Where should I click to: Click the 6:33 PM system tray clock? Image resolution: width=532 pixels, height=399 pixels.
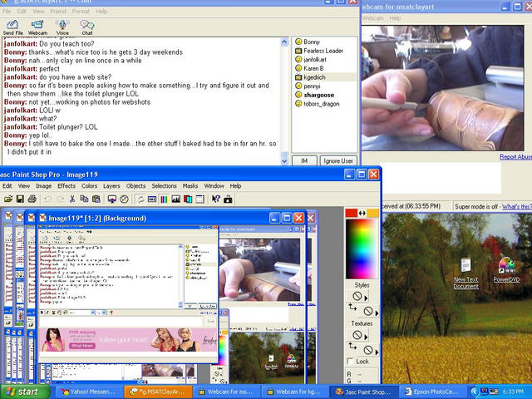(514, 392)
